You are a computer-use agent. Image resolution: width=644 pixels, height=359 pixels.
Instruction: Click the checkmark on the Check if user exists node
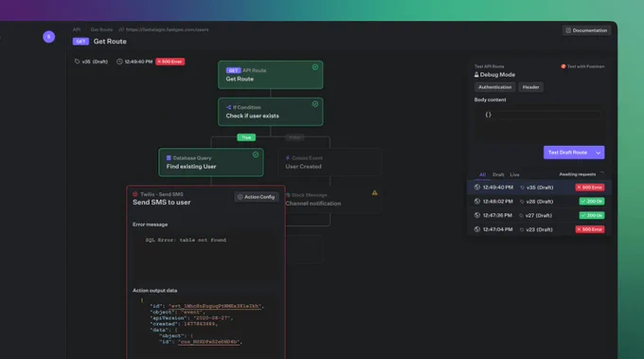(x=315, y=104)
